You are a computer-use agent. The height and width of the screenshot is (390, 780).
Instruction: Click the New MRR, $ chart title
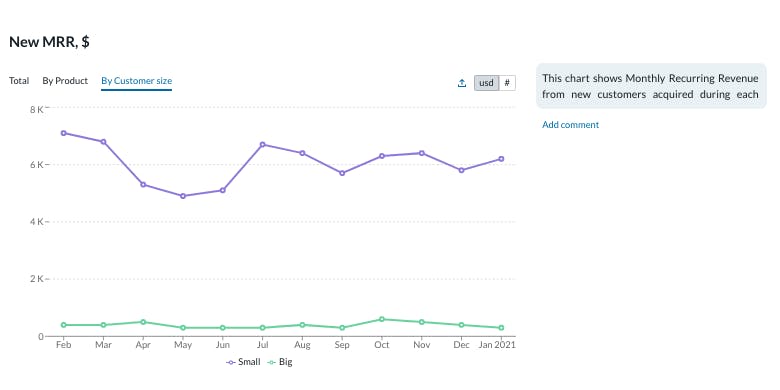click(x=49, y=42)
